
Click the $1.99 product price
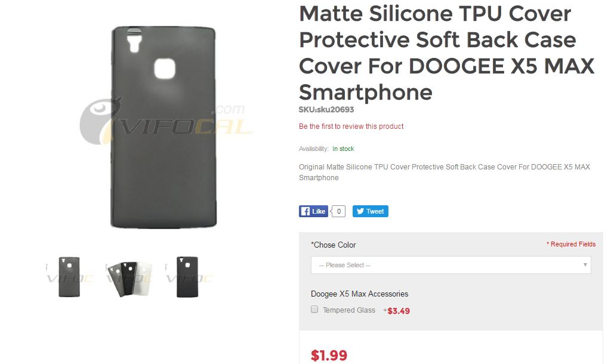click(329, 356)
